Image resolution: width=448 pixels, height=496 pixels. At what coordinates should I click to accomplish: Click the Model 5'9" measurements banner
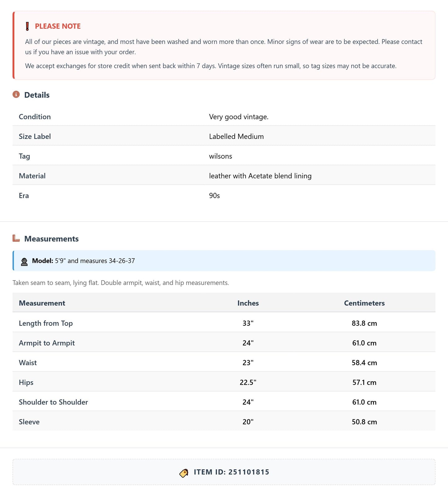224,261
